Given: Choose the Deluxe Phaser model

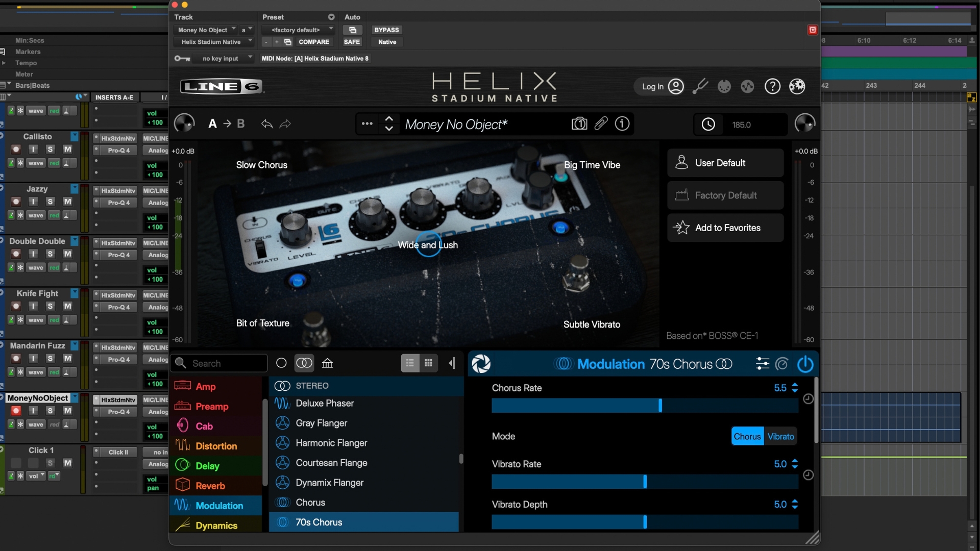Looking at the screenshot, I should [x=364, y=403].
